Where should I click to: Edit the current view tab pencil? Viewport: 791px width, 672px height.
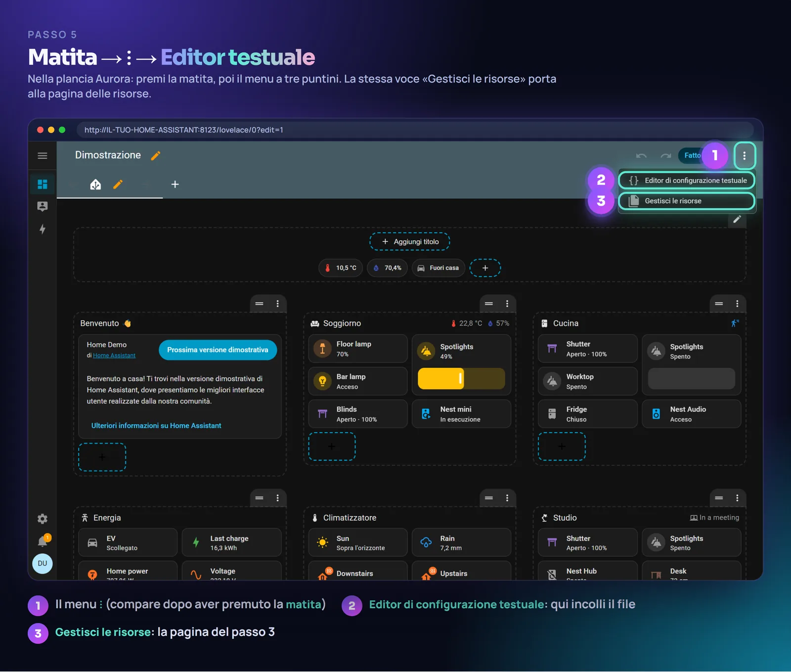click(x=118, y=184)
